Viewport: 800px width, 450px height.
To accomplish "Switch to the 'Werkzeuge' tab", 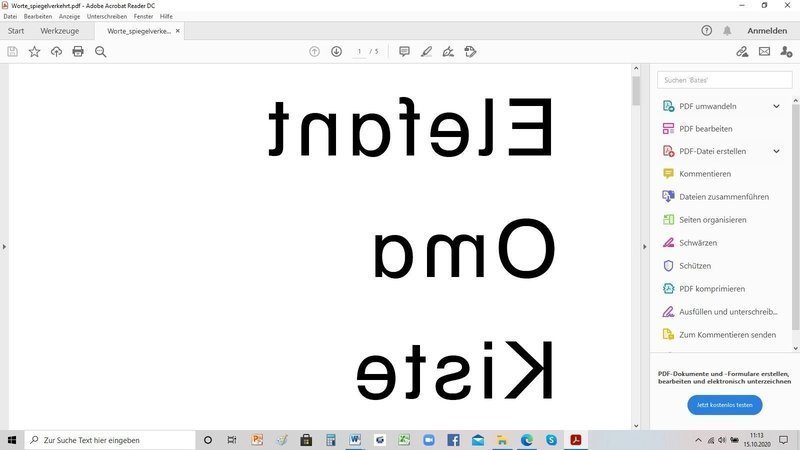I will pyautogui.click(x=60, y=31).
